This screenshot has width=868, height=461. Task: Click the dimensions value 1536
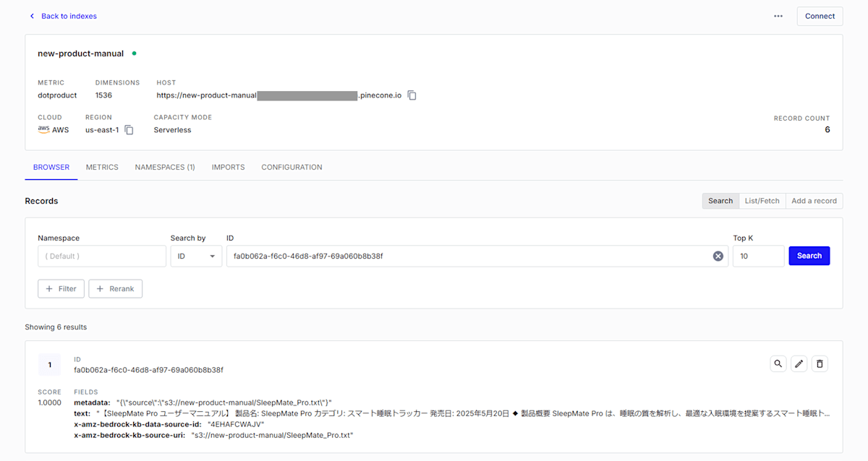[x=103, y=95]
